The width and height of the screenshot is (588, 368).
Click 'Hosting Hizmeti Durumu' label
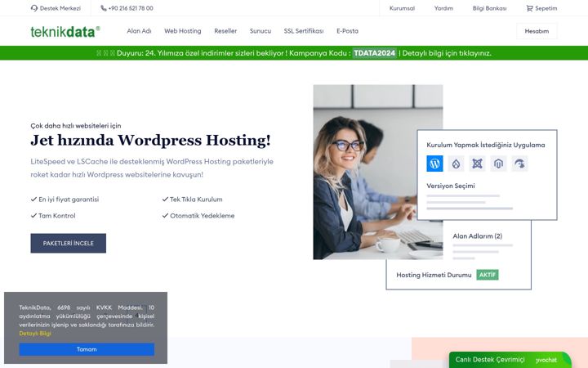[434, 275]
